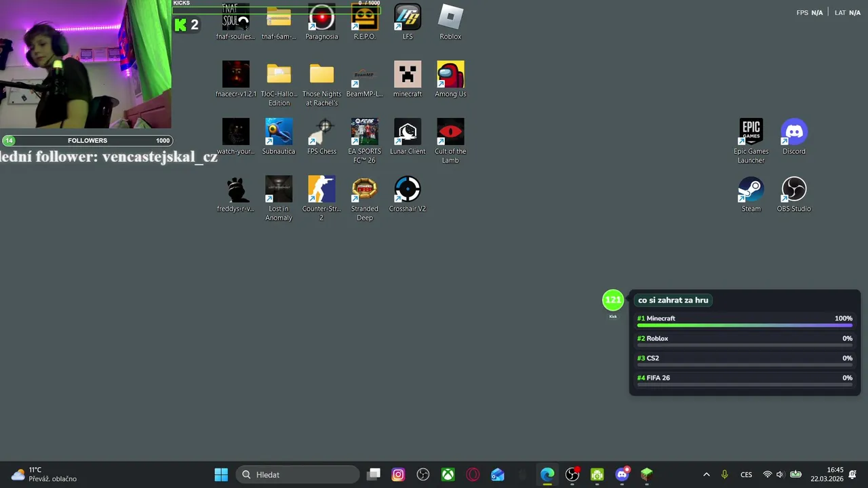The height and width of the screenshot is (488, 868).
Task: Launch the BeamMP-Launcher shortcut
Action: point(365,79)
